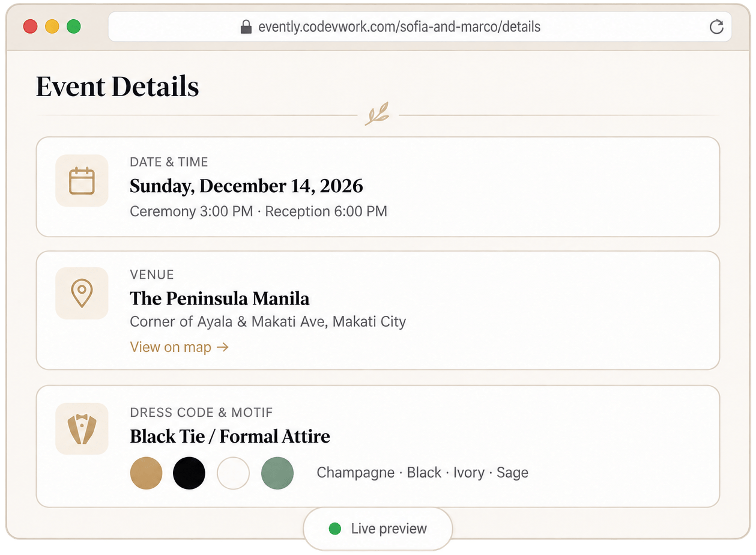Click the padlock icon in address bar
This screenshot has height=555, width=756.
[246, 27]
